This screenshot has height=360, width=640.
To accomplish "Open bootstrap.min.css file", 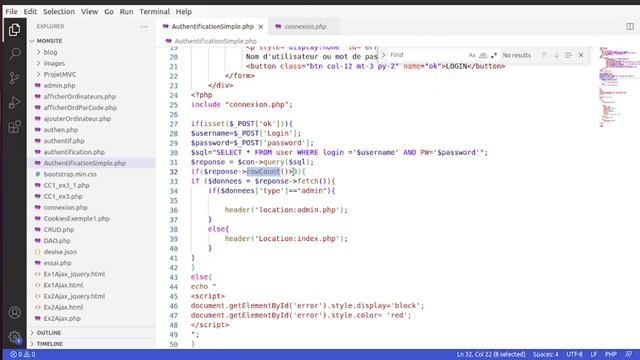I will (70, 174).
